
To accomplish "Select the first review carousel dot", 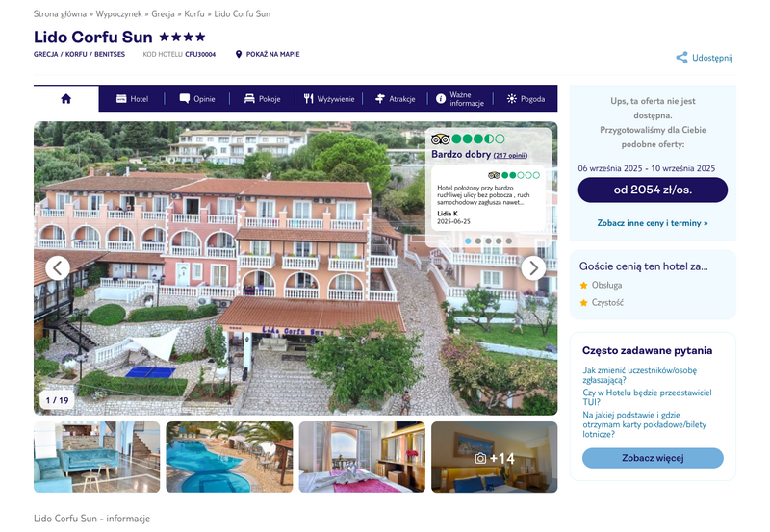I will click(468, 241).
